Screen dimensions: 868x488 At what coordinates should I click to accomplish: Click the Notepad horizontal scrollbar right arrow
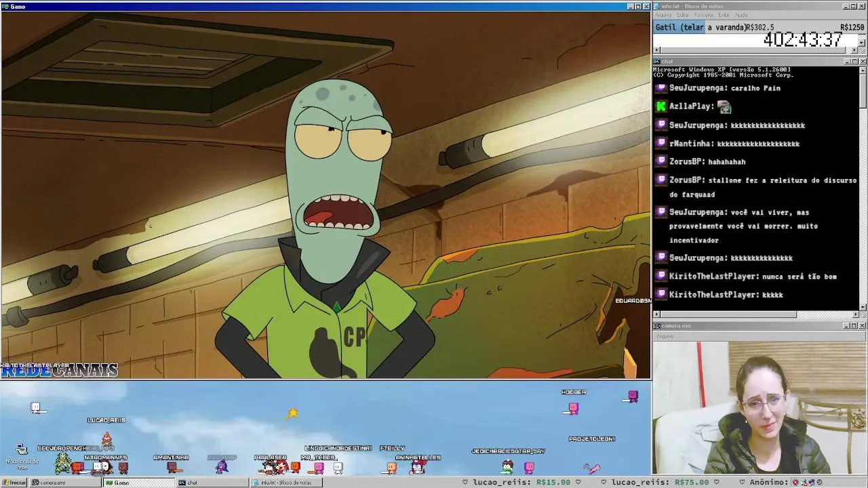tap(854, 50)
